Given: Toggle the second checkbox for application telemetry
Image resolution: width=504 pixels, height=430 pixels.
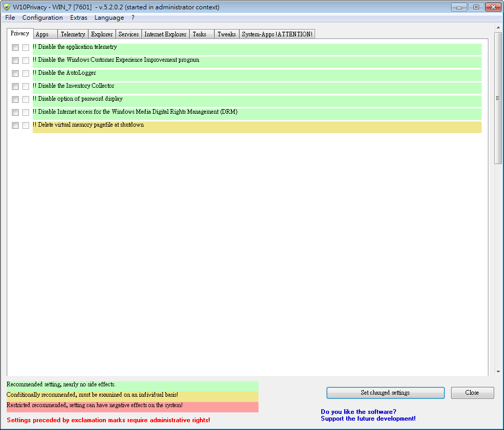Looking at the screenshot, I should coord(25,47).
